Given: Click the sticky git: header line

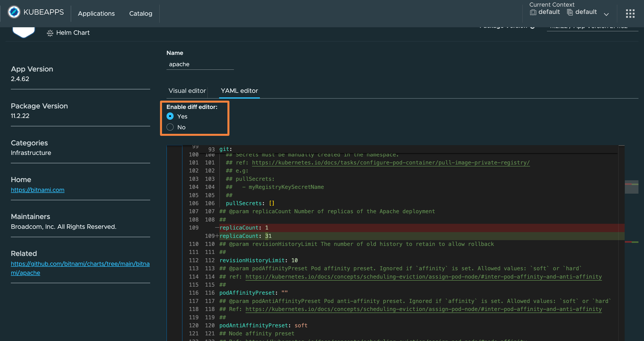Looking at the screenshot, I should 226,149.
